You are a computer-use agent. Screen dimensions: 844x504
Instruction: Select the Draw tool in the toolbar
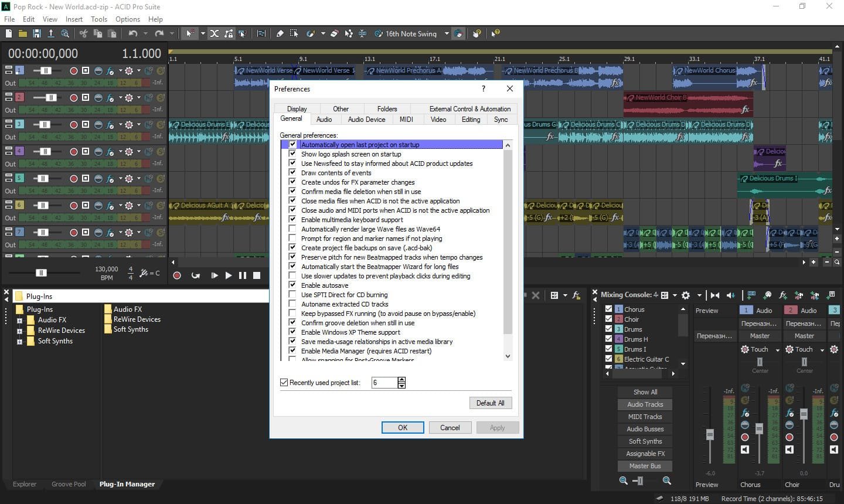coord(281,33)
